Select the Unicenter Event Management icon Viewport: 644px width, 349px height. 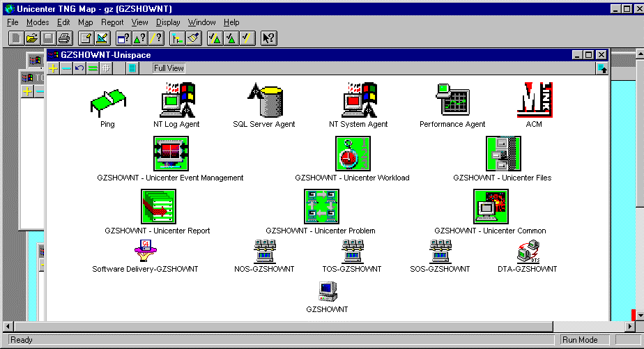click(171, 153)
